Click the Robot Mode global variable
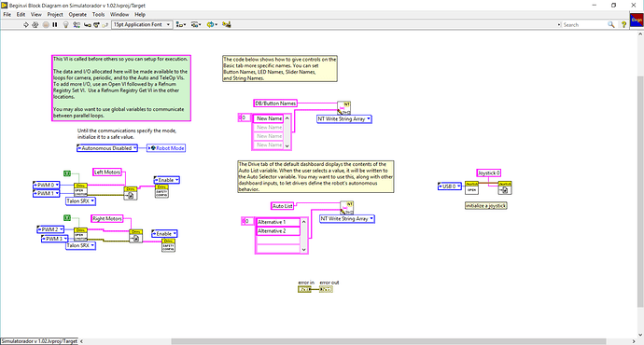The width and height of the screenshot is (644, 345). [x=166, y=148]
